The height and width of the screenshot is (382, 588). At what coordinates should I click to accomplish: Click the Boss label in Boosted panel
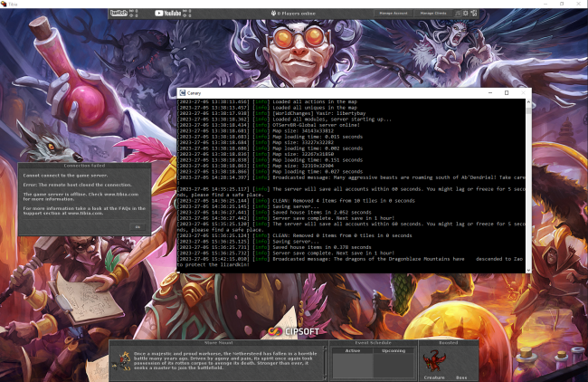(x=461, y=377)
